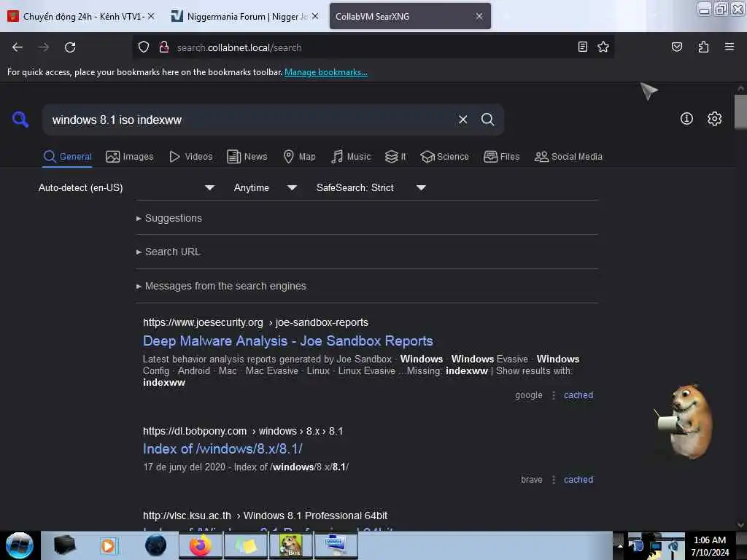This screenshot has width=747, height=560.
Task: Switch to the Map category
Action: [299, 157]
